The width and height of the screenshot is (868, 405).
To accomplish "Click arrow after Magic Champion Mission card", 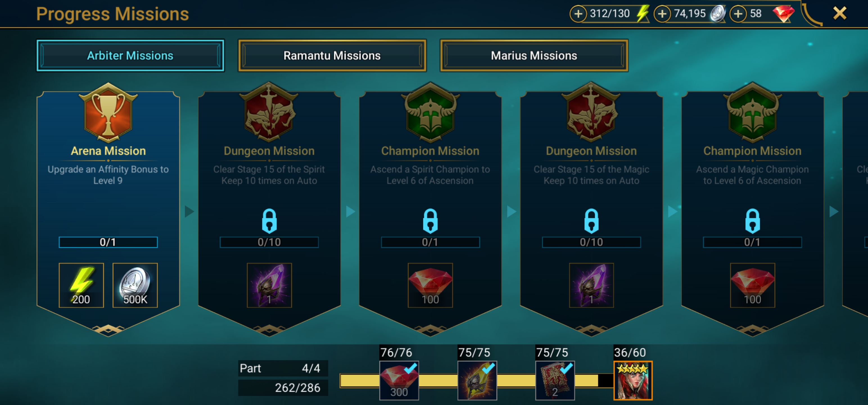I will (834, 211).
